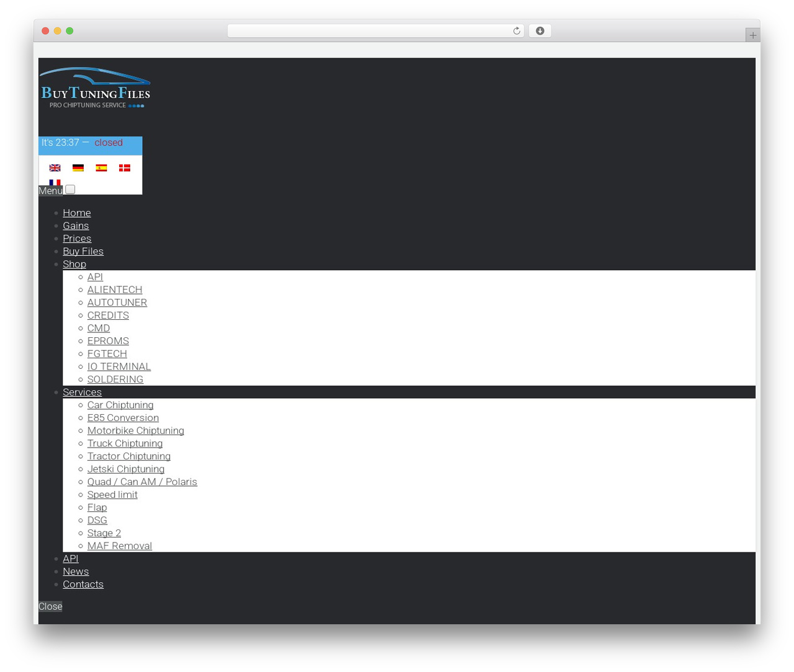Viewport: 794px width, 672px height.
Task: Open Motorbike Chiptuning service
Action: click(x=136, y=431)
